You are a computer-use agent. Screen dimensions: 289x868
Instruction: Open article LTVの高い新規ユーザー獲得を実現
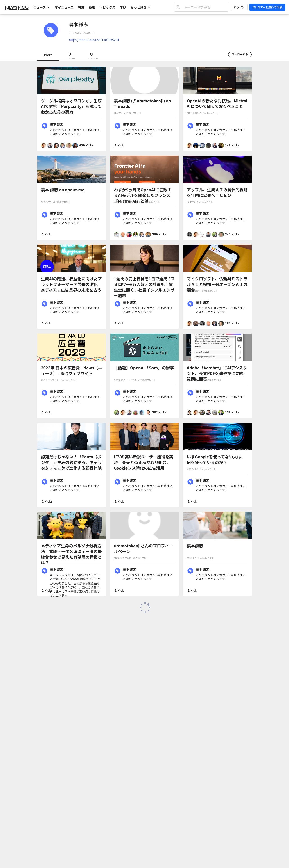point(144,462)
